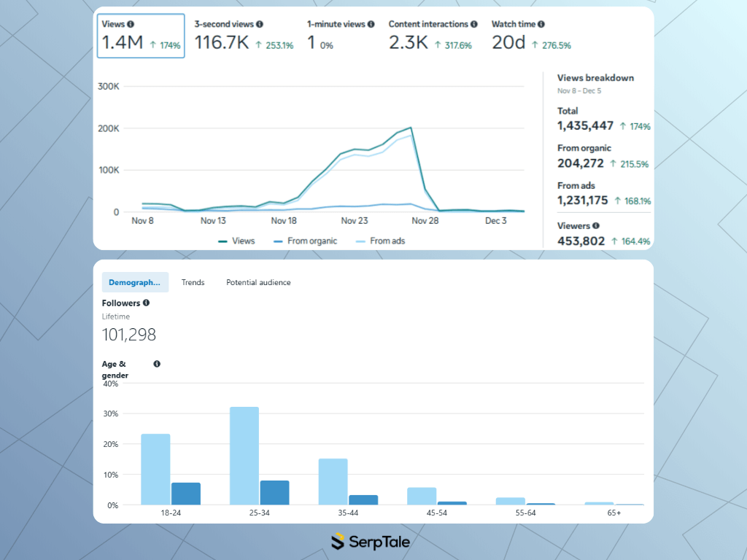Click the 200K y-axis label

pos(109,128)
